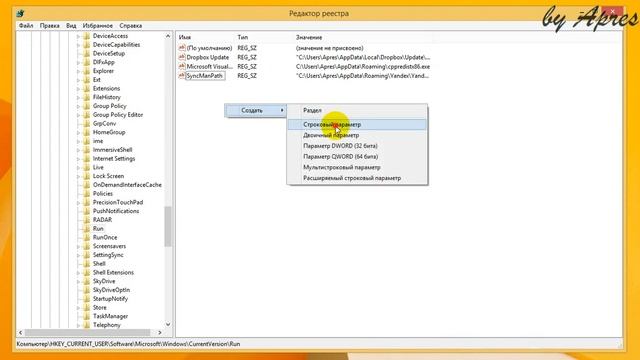
Task: Click the Run folder icon
Action: (x=87, y=229)
